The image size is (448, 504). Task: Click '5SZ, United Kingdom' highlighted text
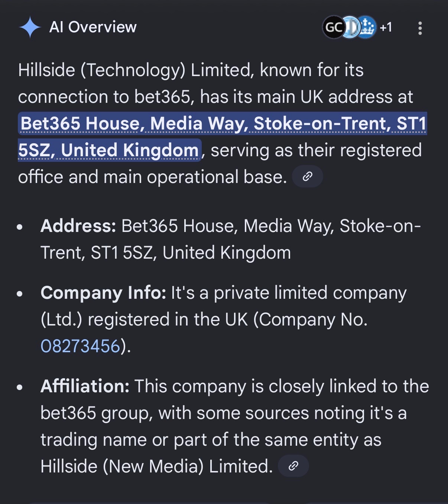pyautogui.click(x=108, y=150)
